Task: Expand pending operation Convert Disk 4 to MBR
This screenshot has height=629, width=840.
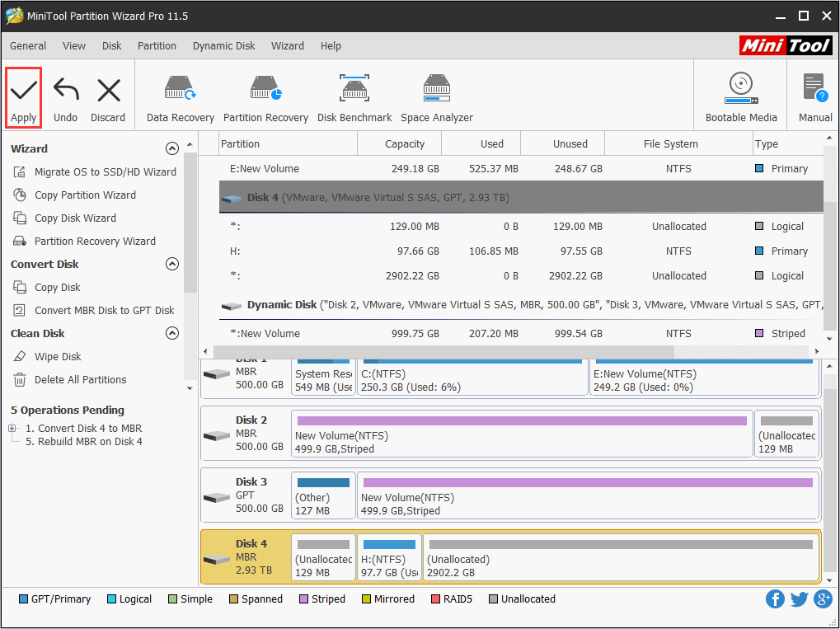Action: [x=12, y=428]
